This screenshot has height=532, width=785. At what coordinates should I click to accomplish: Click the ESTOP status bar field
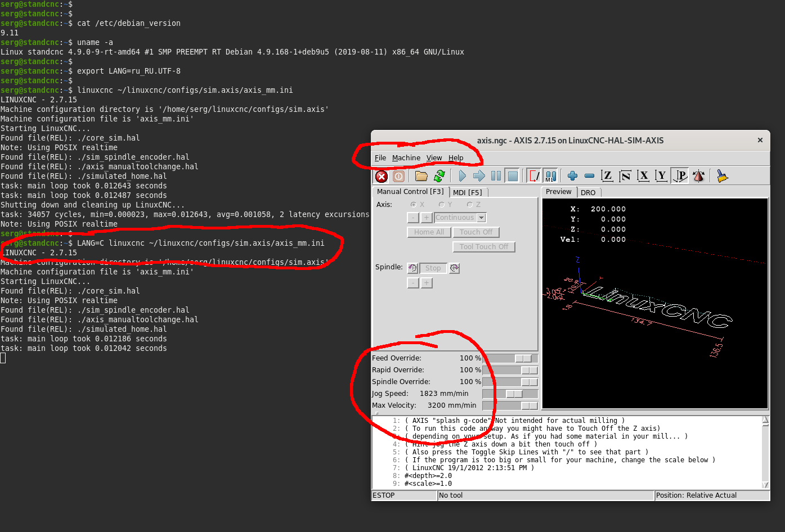pos(405,495)
